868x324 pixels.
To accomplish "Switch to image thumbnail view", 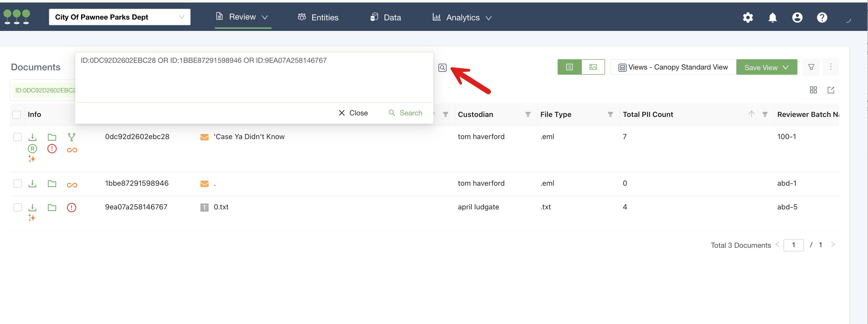I will (593, 67).
